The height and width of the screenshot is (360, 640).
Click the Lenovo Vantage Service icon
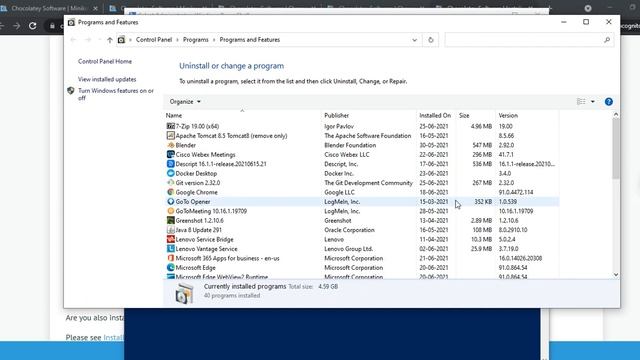pos(171,249)
